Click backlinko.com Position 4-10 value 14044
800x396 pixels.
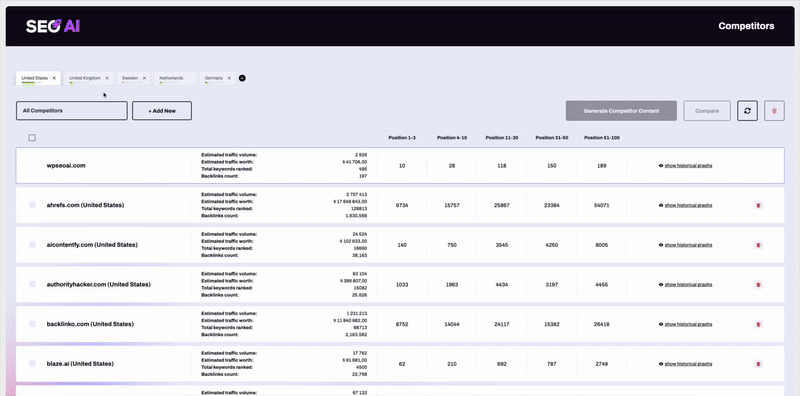point(452,324)
